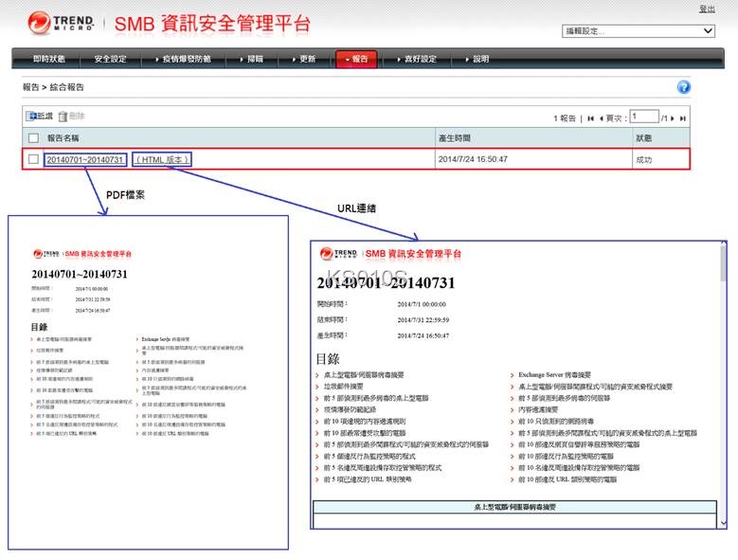Open 疫情爆發防範紀錄 in HTML contents
Image resolution: width=738 pixels, height=560 pixels.
pos(350,409)
